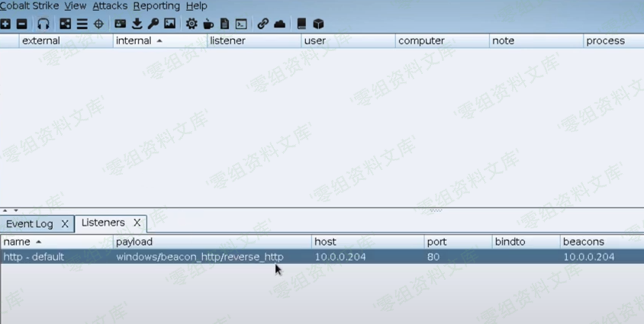Screen dimensions: 644x324
Task: Close the Event Log tab
Action: pyautogui.click(x=65, y=223)
